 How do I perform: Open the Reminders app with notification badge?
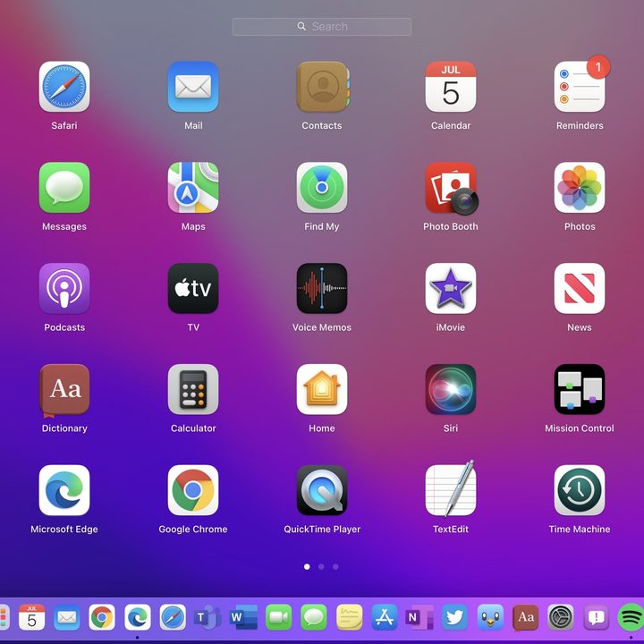[580, 87]
